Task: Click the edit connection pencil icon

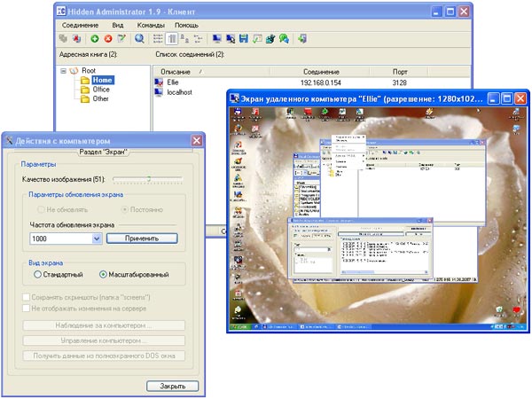Action: coord(121,39)
